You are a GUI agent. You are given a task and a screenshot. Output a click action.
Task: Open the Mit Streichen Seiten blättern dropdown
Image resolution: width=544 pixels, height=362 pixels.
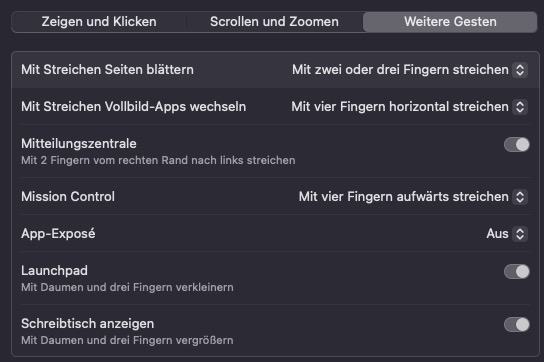[410, 70]
